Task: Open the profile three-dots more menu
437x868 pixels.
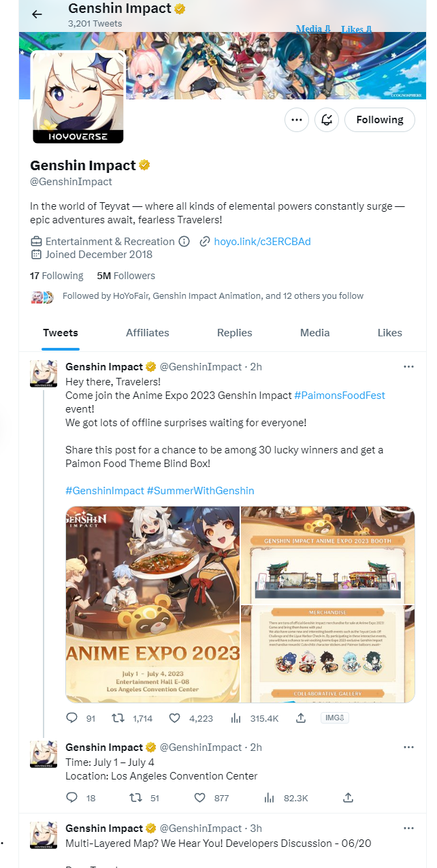Action: [296, 120]
